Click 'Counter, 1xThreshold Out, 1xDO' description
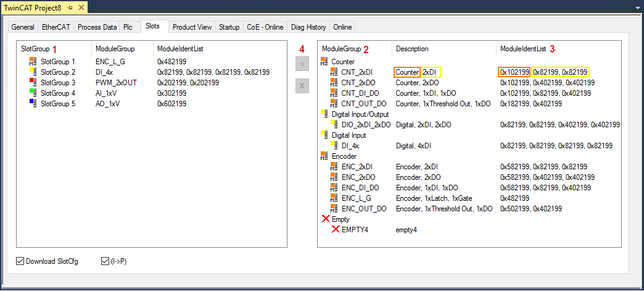The image size is (644, 291). click(443, 104)
